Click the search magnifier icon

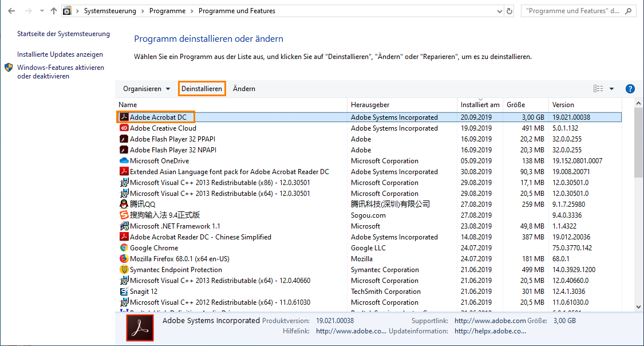point(629,11)
